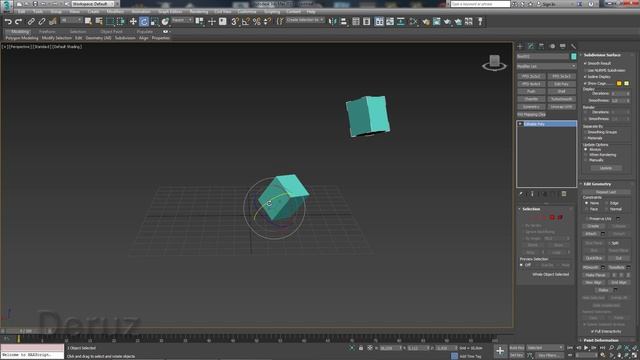Image resolution: width=640 pixels, height=360 pixels.
Task: Switch to the Hierarchy command panel tab
Action: pos(542,46)
